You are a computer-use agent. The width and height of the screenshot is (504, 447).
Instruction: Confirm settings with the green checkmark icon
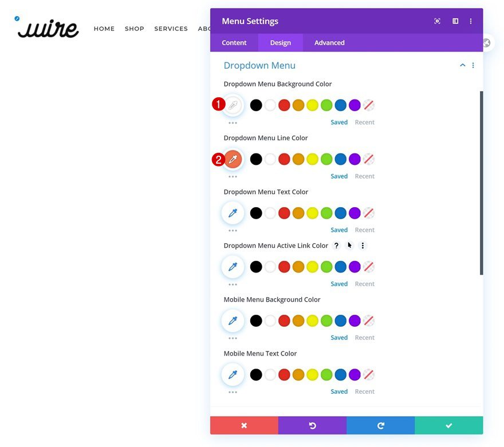click(x=448, y=425)
